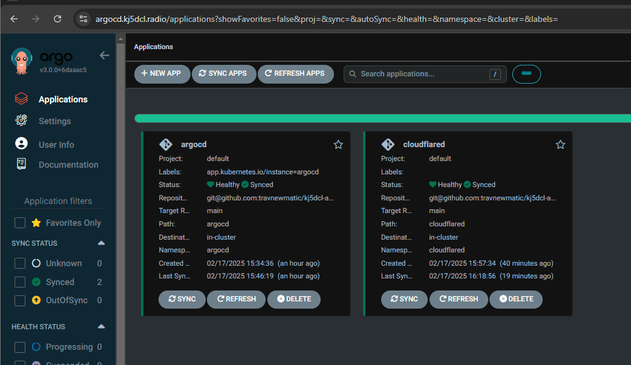Click the Documentation book icon
Viewport: 631px width, 365px height.
coord(21,163)
